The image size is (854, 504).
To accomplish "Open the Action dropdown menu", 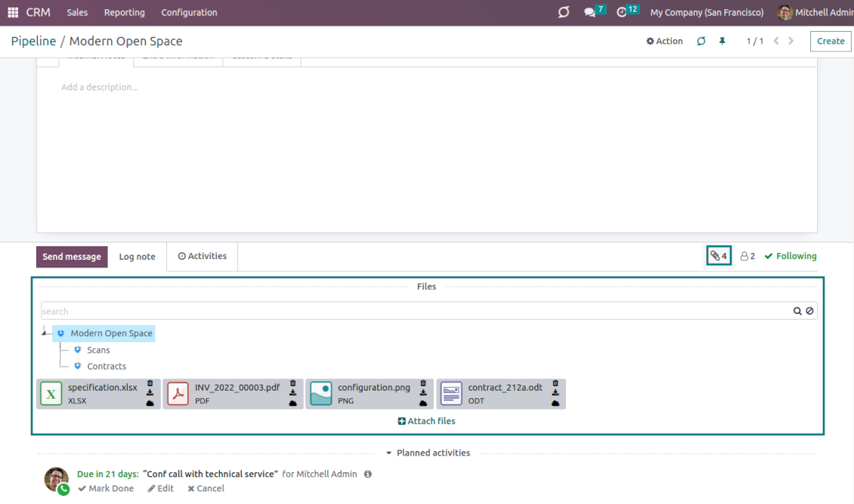I will coord(664,41).
